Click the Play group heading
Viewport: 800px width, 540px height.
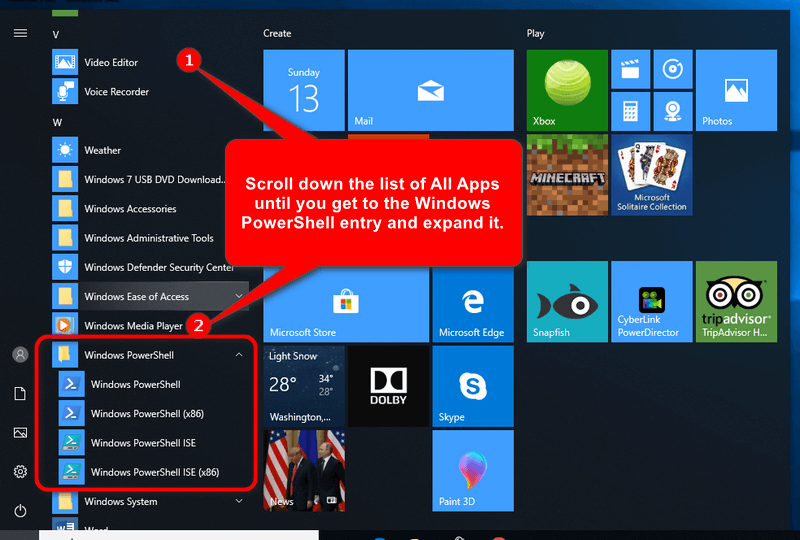[536, 33]
